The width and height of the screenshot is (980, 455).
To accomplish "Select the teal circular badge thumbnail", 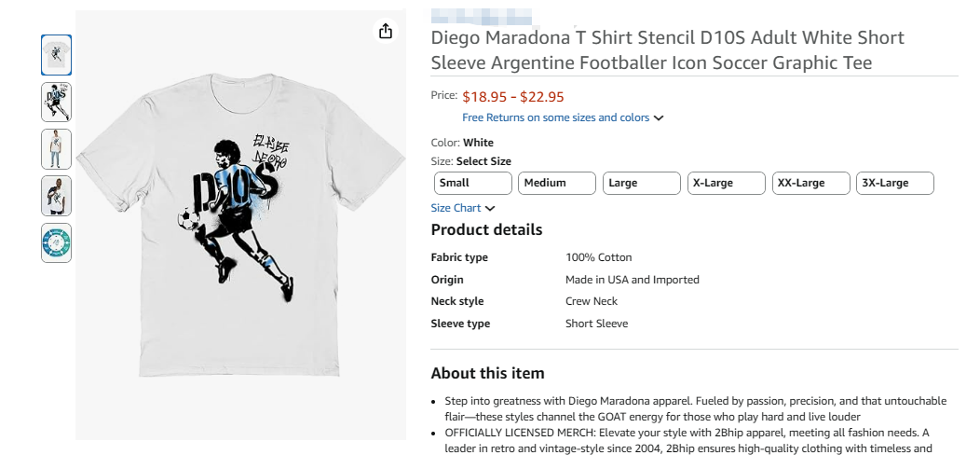I will [56, 242].
